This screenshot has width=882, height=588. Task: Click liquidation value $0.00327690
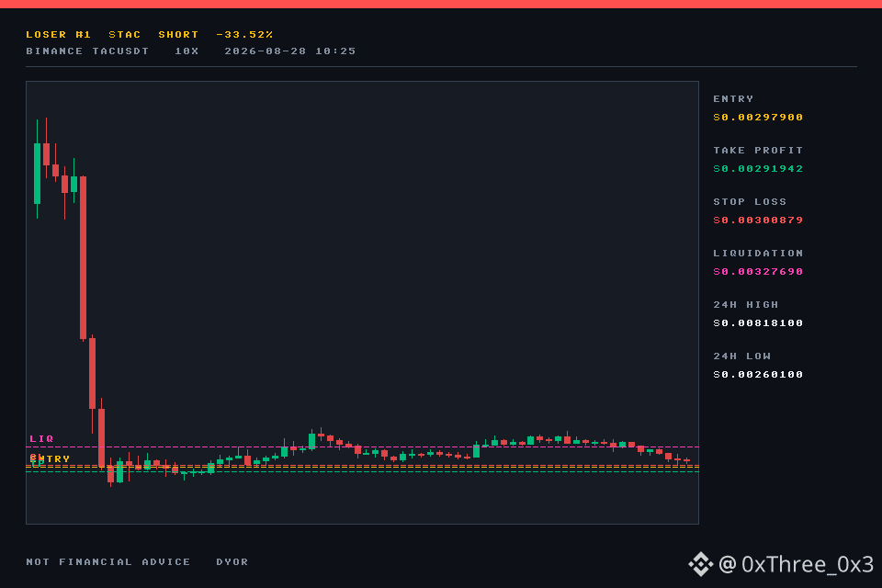point(758,272)
